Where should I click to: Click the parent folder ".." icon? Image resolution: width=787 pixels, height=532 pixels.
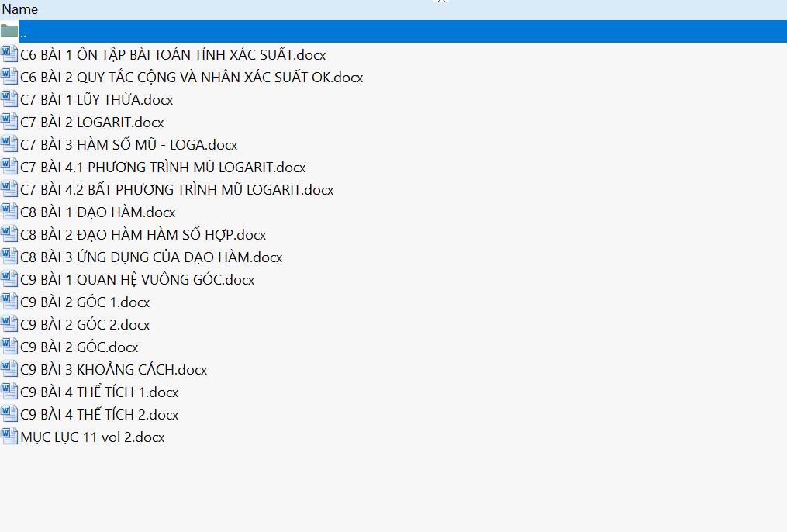pos(9,32)
